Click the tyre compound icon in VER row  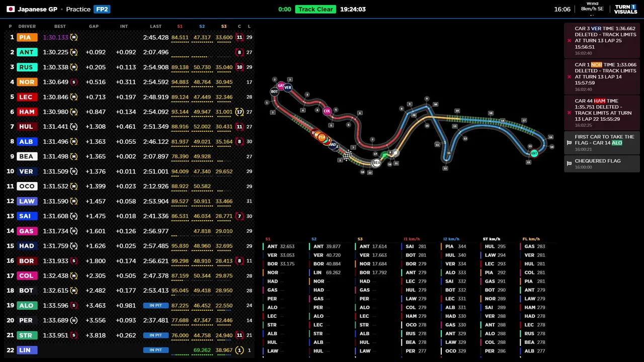coord(74,171)
